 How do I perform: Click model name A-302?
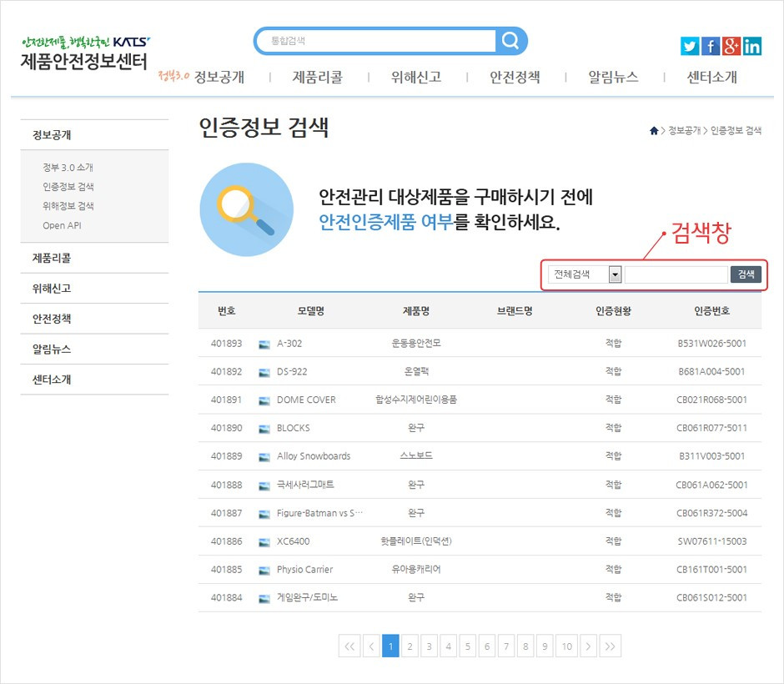click(x=289, y=344)
